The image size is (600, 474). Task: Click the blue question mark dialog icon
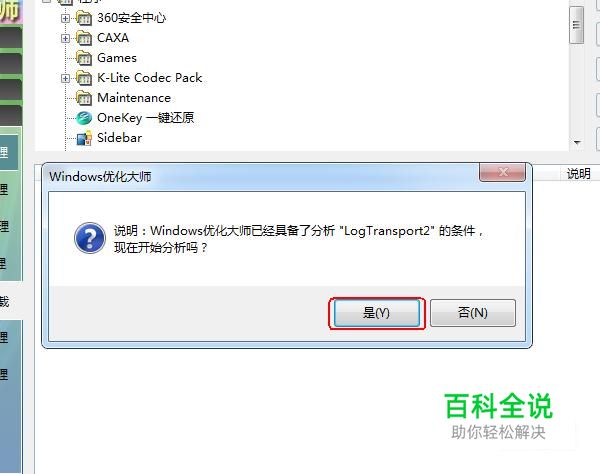pyautogui.click(x=90, y=238)
